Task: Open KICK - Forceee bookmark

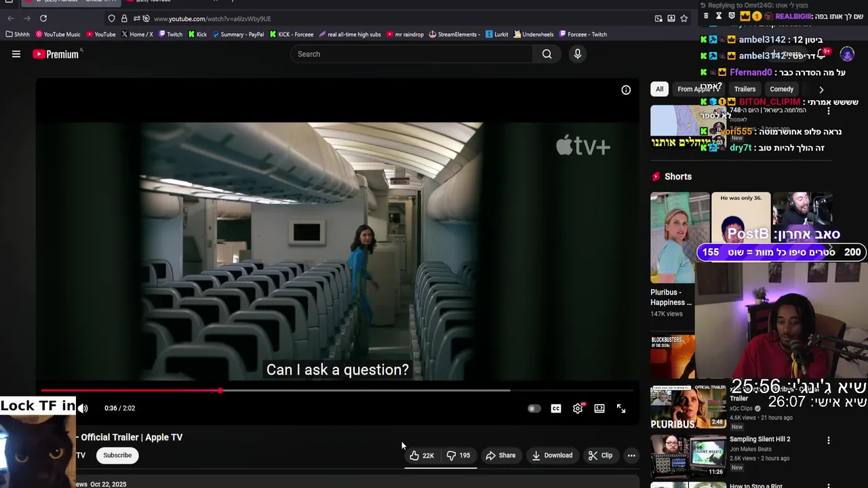Action: (x=292, y=35)
